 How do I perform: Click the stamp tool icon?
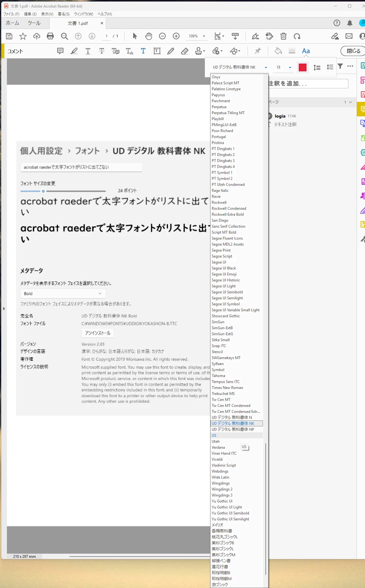(199, 51)
